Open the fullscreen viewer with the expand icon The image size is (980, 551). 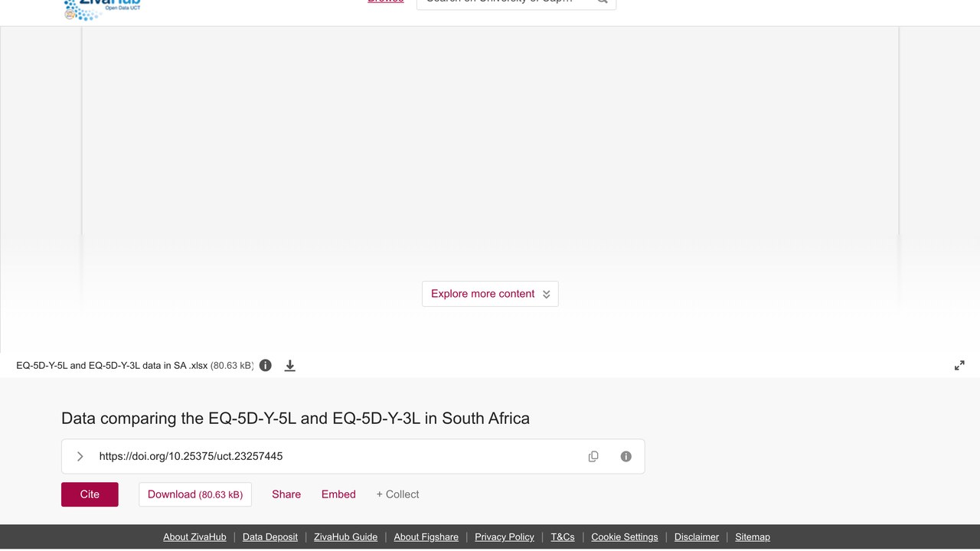tap(959, 366)
